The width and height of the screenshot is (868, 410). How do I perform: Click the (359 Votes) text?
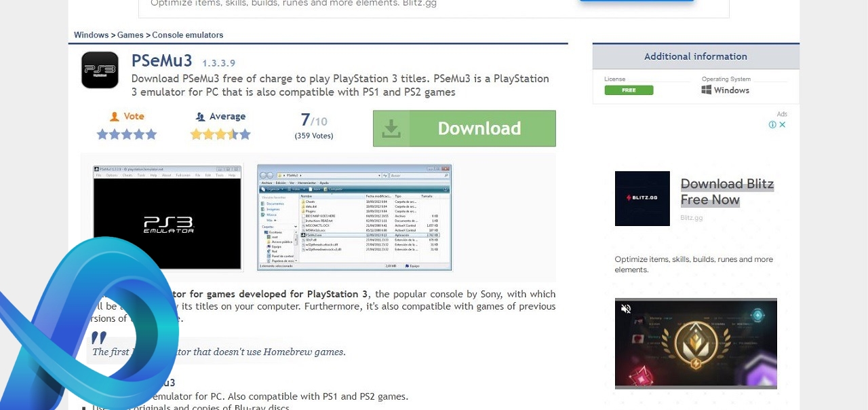(x=314, y=136)
